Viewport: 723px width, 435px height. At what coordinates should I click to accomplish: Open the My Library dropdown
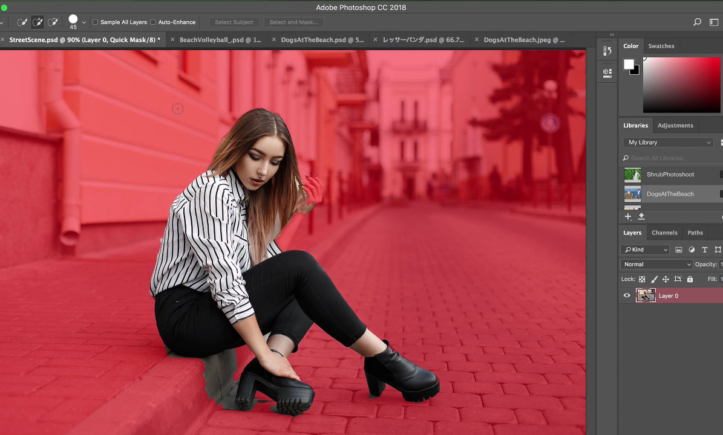click(x=669, y=142)
